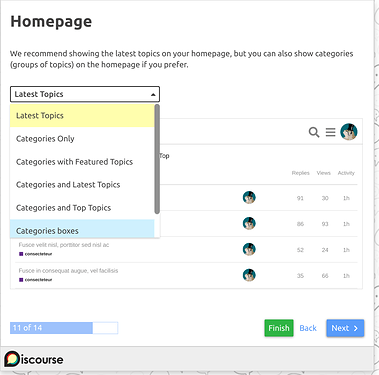Open topic 'Fusce velit nisl, porttitor sed nisl ac'
Screen dimensions: 379x375
(x=64, y=245)
